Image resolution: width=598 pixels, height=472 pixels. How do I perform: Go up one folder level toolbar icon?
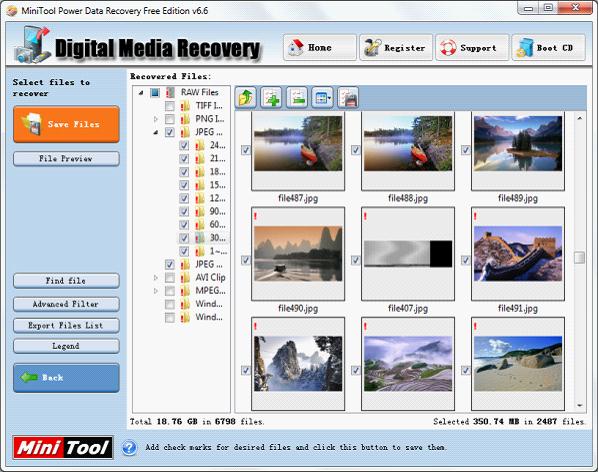pos(246,98)
